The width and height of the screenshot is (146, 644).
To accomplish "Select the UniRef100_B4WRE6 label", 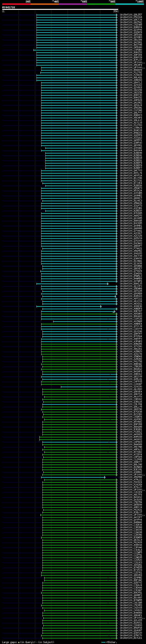I will pos(131,278).
